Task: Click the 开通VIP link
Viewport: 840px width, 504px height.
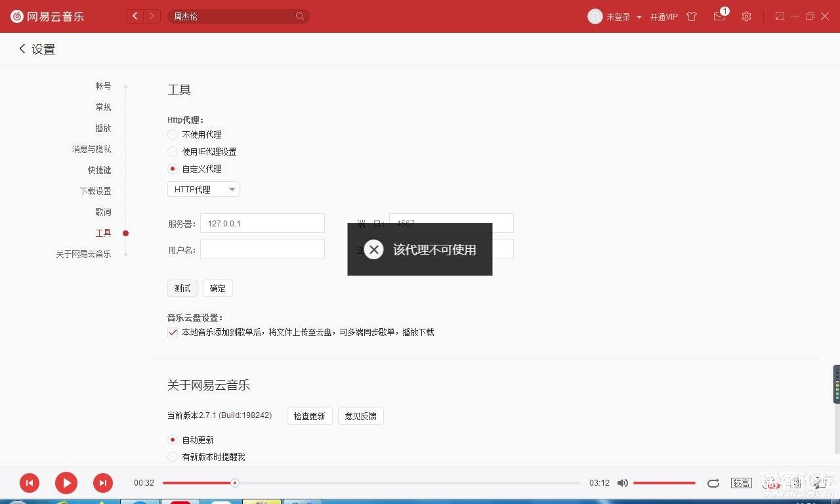Action: tap(663, 17)
